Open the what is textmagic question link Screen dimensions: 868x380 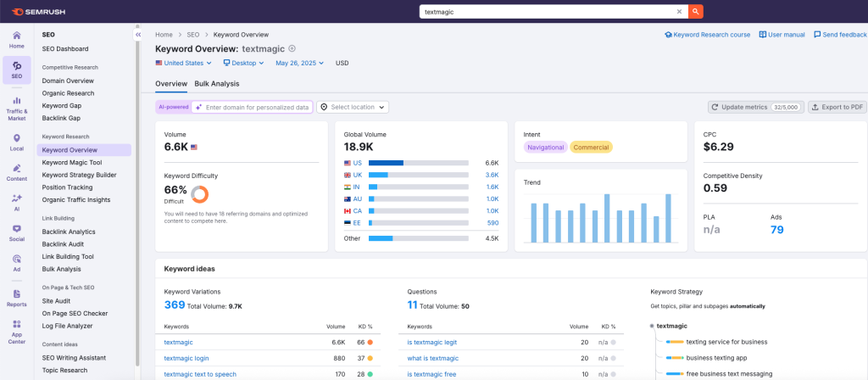pos(433,359)
